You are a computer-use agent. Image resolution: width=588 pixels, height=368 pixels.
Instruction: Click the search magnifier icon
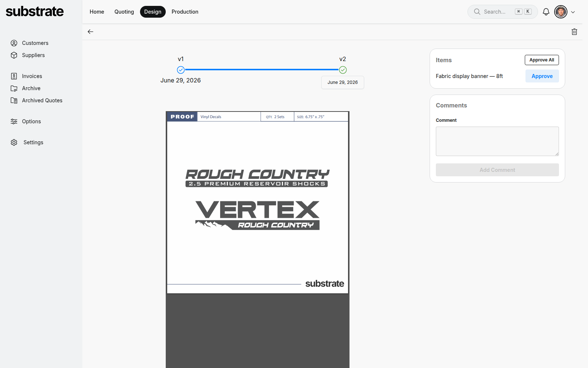(x=477, y=12)
